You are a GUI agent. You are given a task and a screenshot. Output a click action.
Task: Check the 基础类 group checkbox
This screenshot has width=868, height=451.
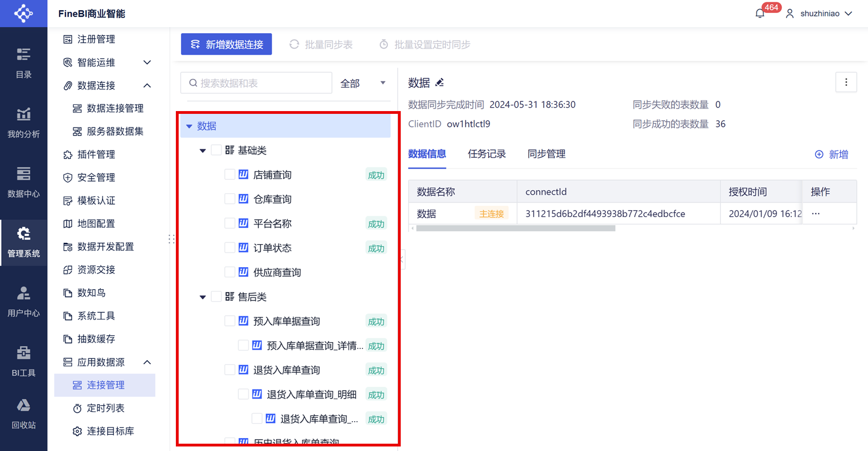point(216,150)
